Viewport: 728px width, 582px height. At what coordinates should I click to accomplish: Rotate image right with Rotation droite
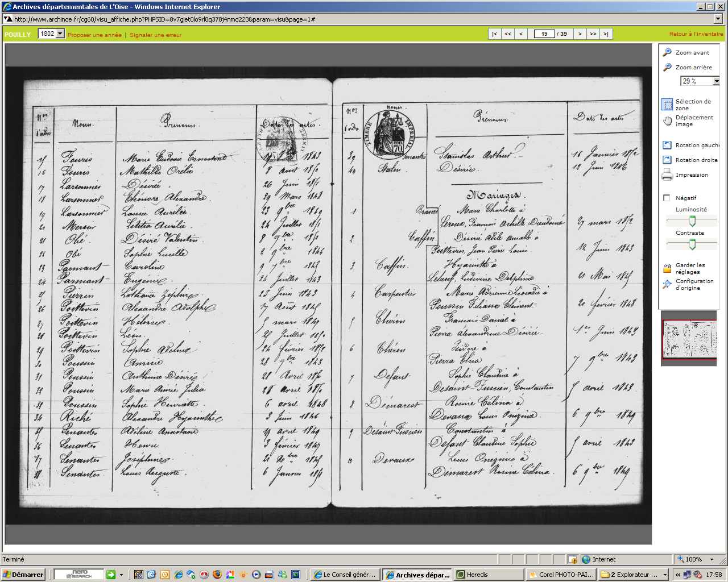pos(667,160)
